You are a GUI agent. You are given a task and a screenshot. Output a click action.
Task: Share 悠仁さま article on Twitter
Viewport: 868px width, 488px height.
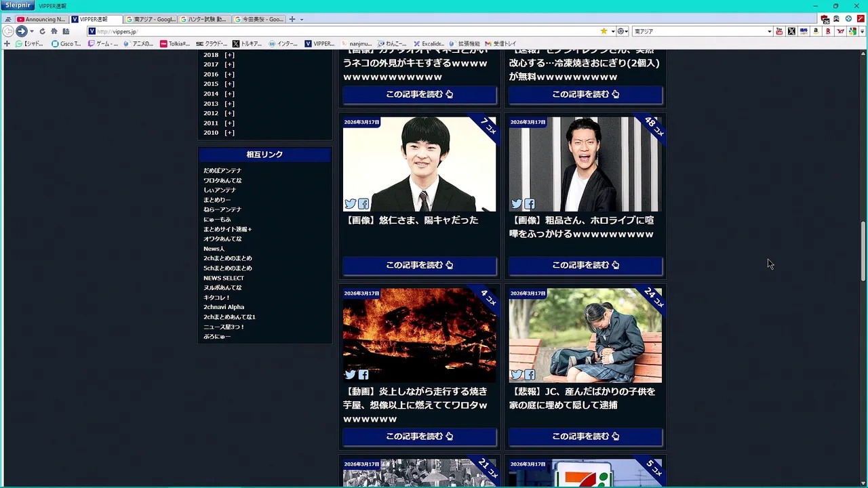(x=350, y=203)
